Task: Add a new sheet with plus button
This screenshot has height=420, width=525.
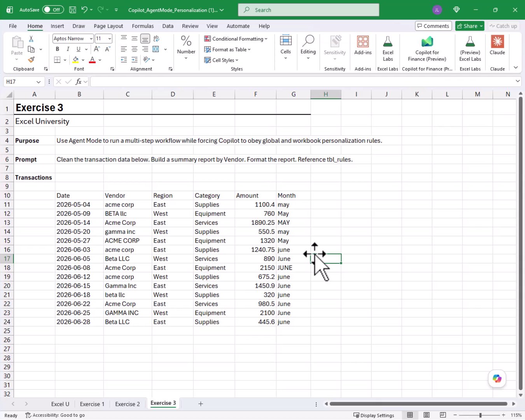Action: pyautogui.click(x=201, y=404)
